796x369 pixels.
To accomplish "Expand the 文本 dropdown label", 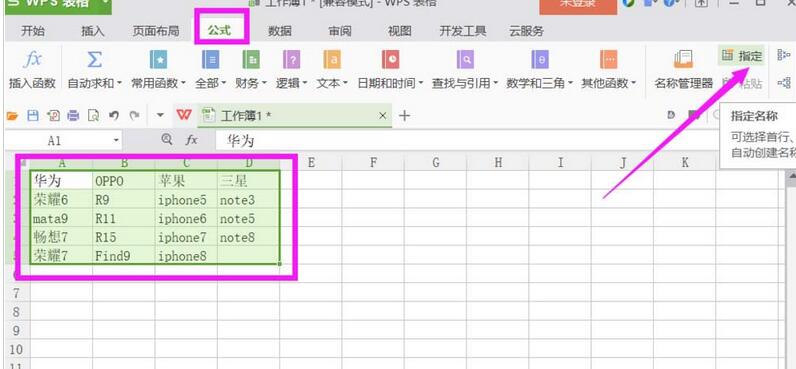I will [x=332, y=83].
